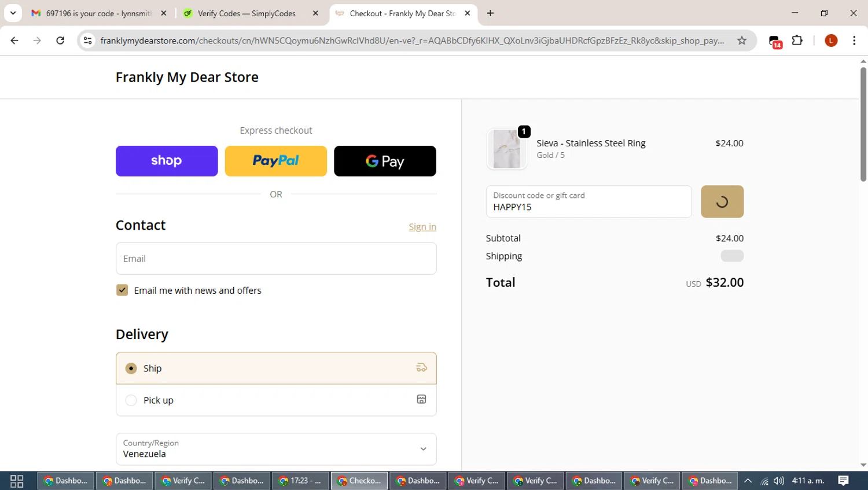Pay with Google Pay express button
The height and width of the screenshot is (490, 868).
click(385, 161)
